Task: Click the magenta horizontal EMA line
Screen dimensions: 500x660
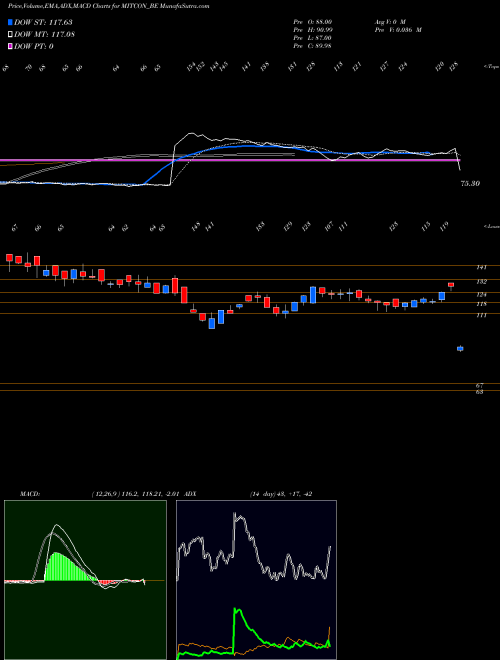Action: [x=230, y=160]
